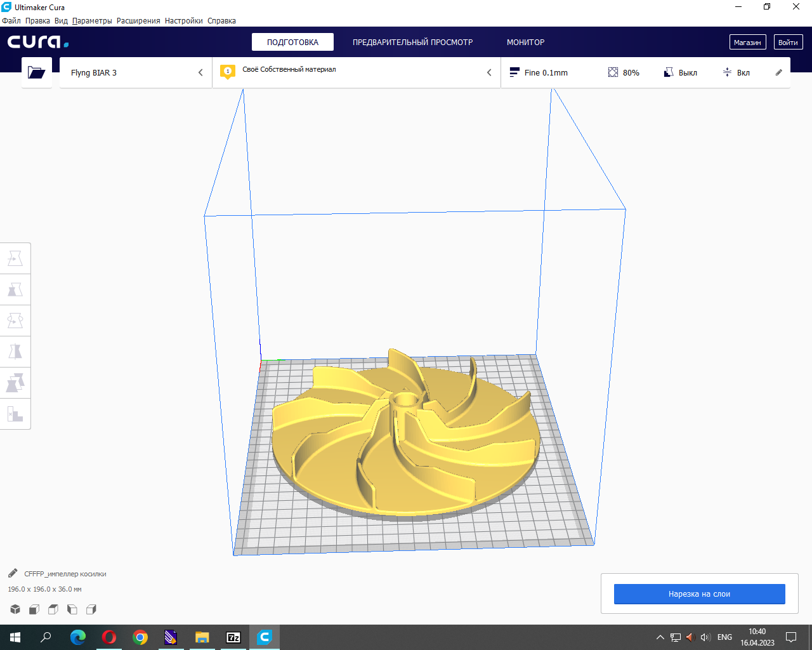Open File Explorer from taskbar
The width and height of the screenshot is (812, 650).
click(x=202, y=637)
